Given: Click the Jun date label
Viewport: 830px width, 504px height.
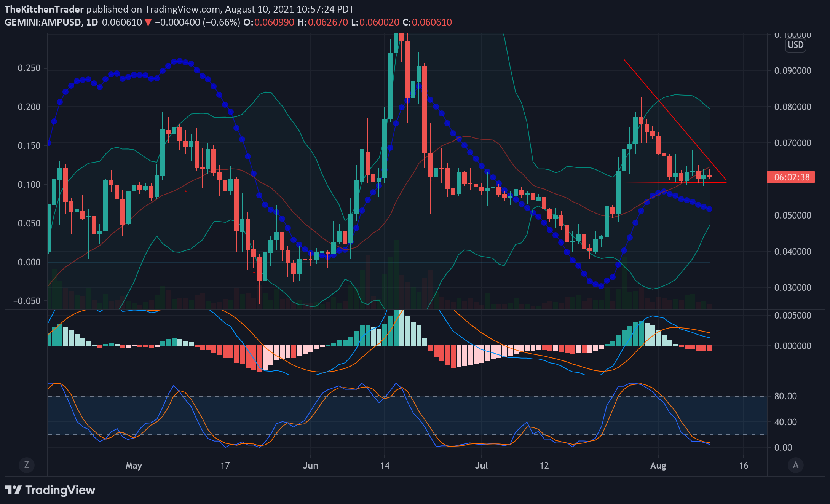Looking at the screenshot, I should click(x=310, y=466).
